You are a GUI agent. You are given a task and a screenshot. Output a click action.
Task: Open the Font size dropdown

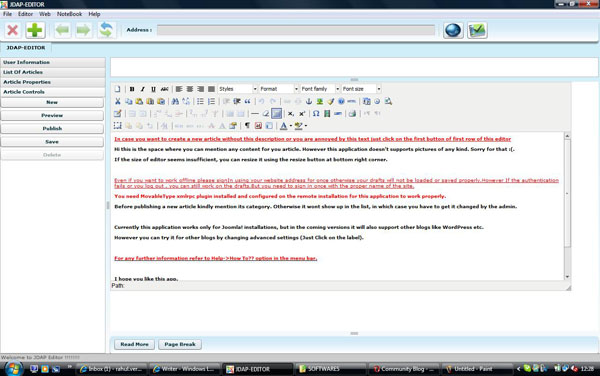coord(361,89)
